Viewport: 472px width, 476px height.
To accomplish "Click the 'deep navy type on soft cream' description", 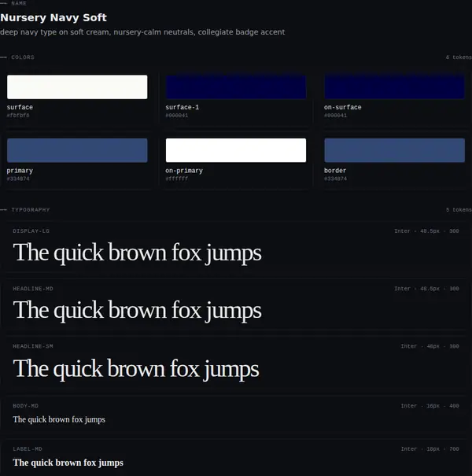I will 142,32.
